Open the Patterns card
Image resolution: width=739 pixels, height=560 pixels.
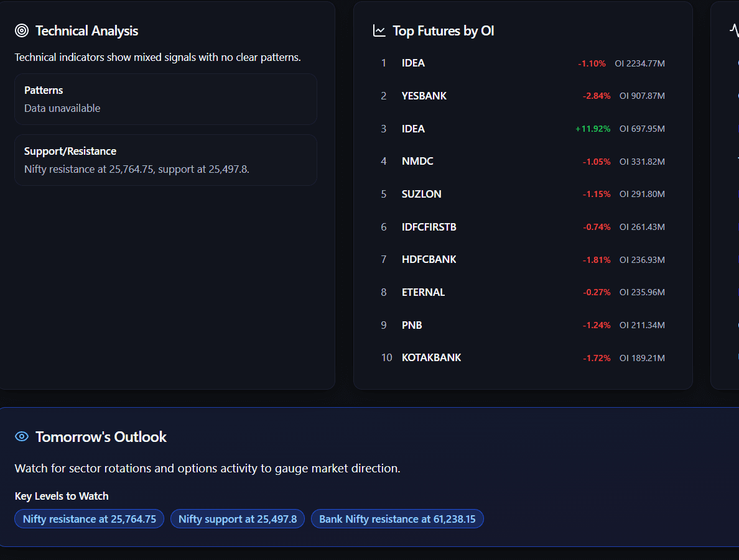[x=165, y=99]
